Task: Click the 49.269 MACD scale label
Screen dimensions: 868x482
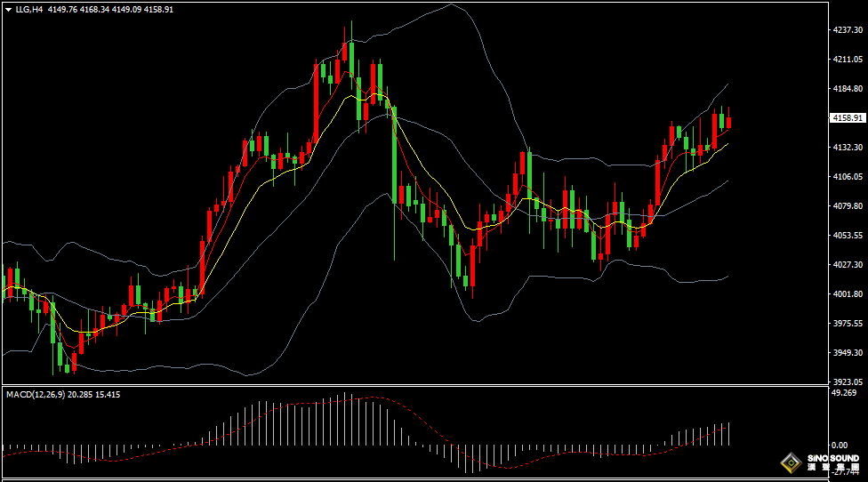Action: [x=843, y=392]
